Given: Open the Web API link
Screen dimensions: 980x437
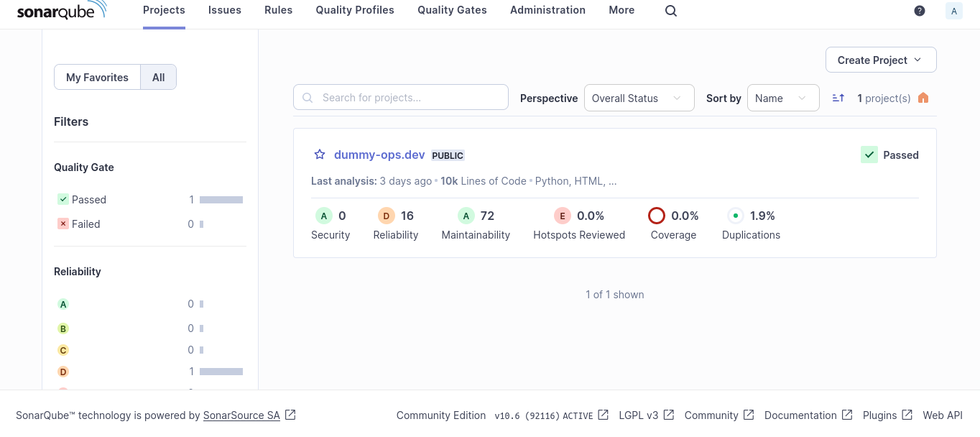Looking at the screenshot, I should coord(943,415).
